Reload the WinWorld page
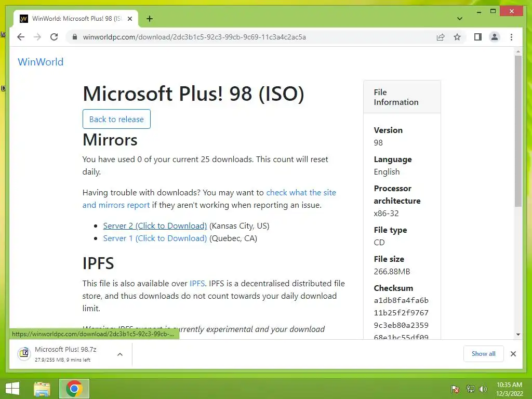 click(54, 37)
